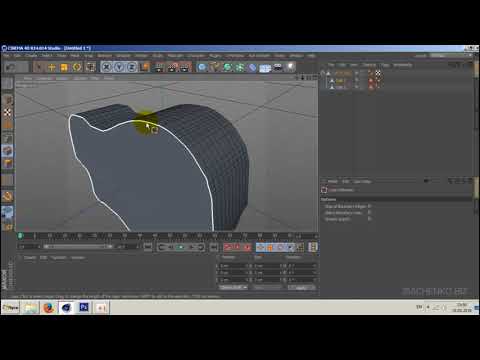Add a HyperNURBS generator object
The width and height of the screenshot is (480, 360).
[227, 67]
